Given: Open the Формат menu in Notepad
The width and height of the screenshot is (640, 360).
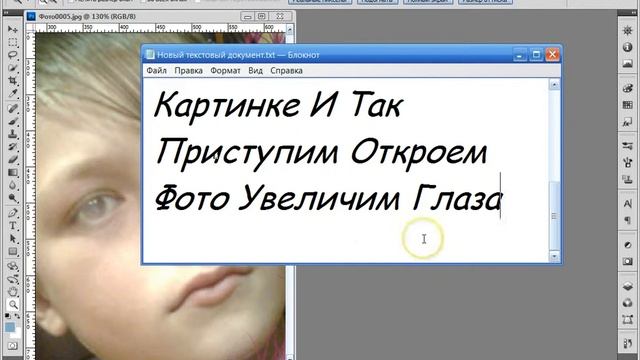Looking at the screenshot, I should click(x=225, y=71).
